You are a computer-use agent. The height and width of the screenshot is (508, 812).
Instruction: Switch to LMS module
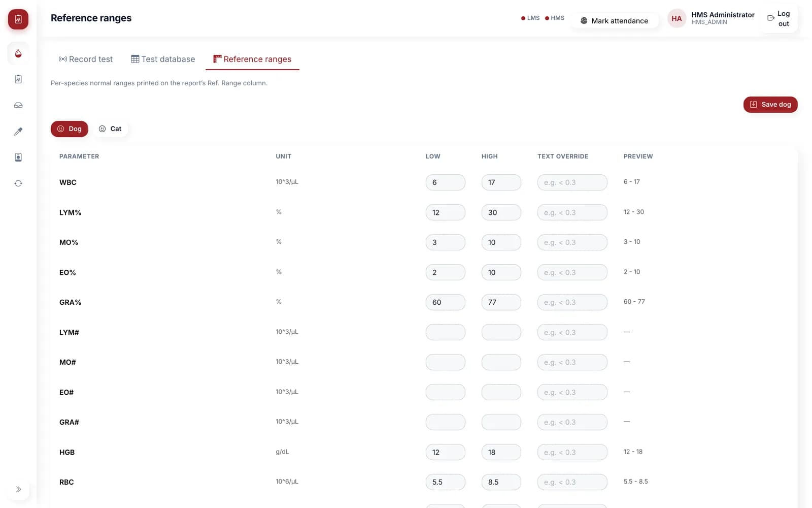(x=530, y=18)
